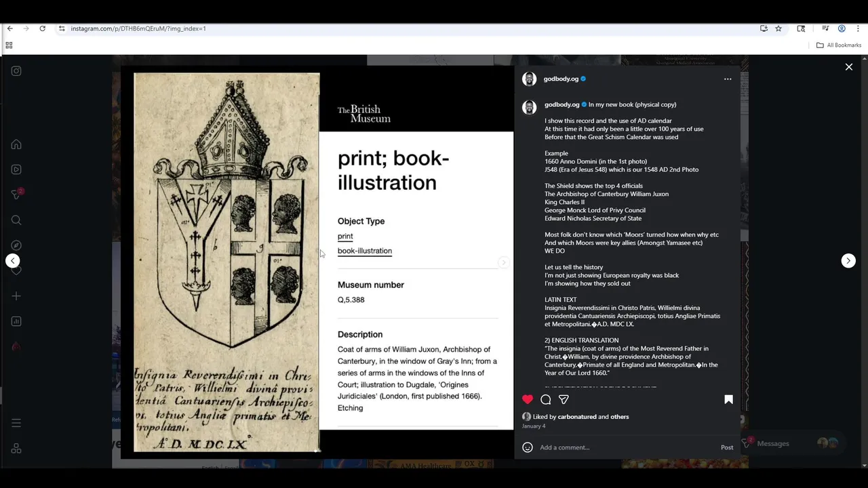
Task: Click '2) ENGLISH TRANSLATION' caption line
Action: click(x=581, y=340)
